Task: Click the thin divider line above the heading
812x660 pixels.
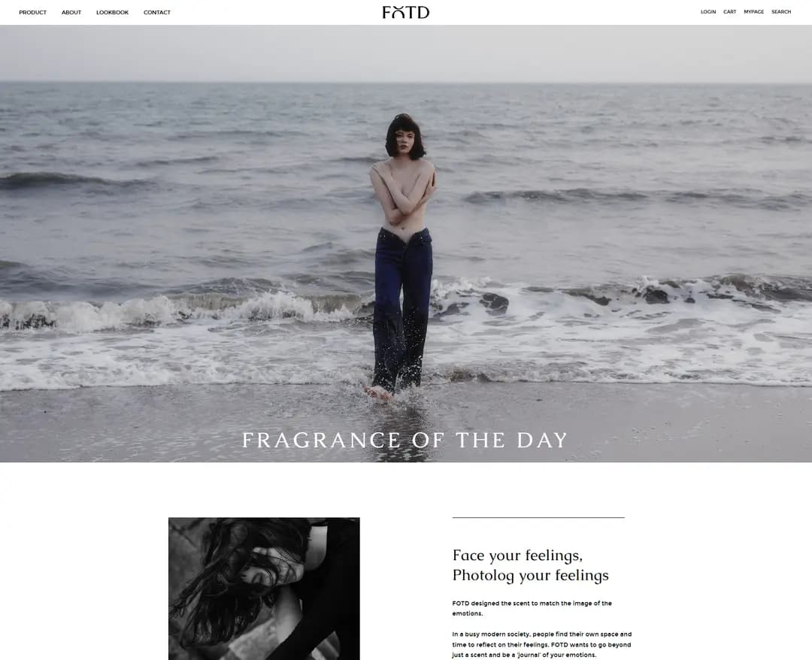Action: pos(538,517)
